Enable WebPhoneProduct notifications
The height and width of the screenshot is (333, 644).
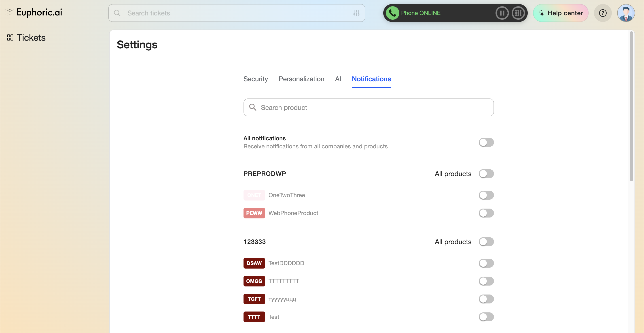[x=486, y=213]
